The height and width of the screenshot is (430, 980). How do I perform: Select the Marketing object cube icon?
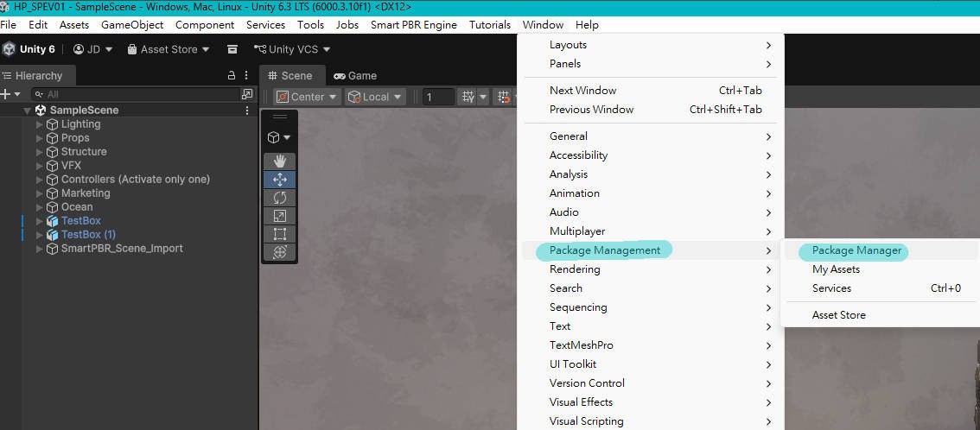(52, 193)
